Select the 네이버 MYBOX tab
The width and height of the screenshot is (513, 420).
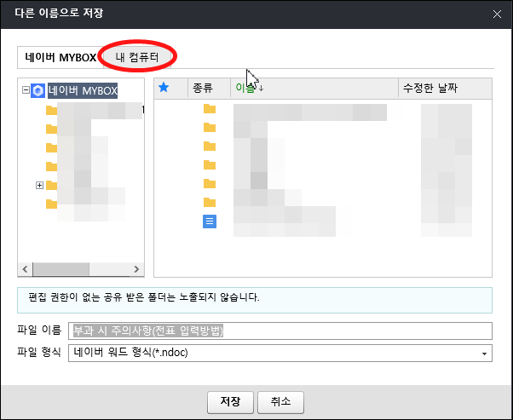click(61, 58)
